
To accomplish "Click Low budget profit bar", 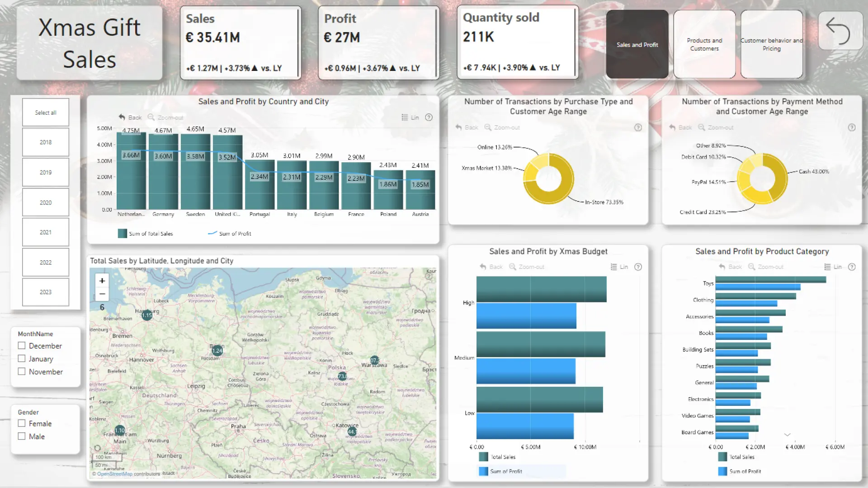I will pyautogui.click(x=525, y=426).
